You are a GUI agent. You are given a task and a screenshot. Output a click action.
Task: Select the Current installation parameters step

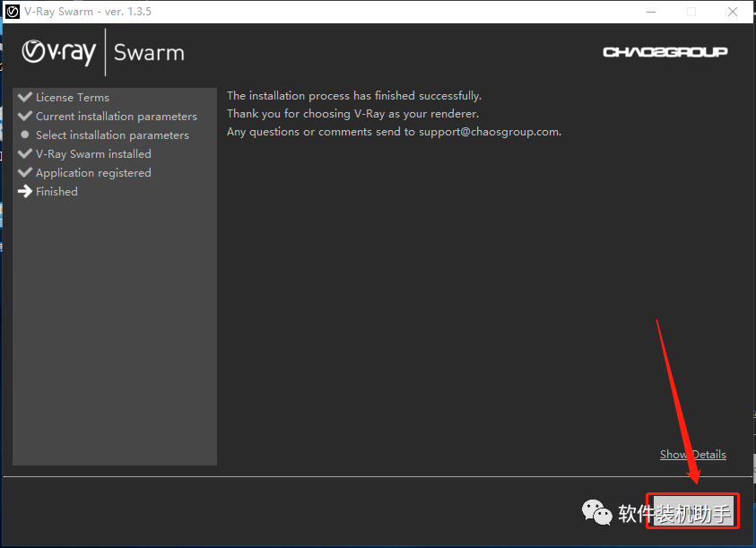117,117
